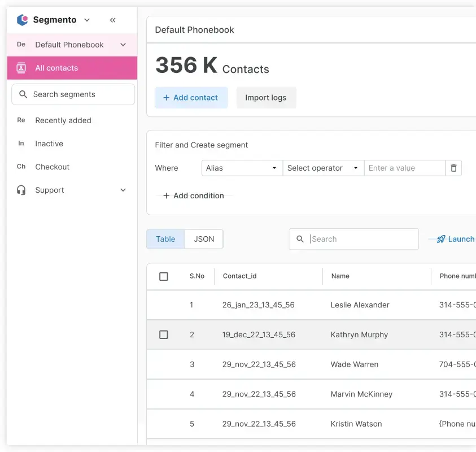Click the Enter a value input field
Image resolution: width=476 pixels, height=452 pixels.
point(404,168)
